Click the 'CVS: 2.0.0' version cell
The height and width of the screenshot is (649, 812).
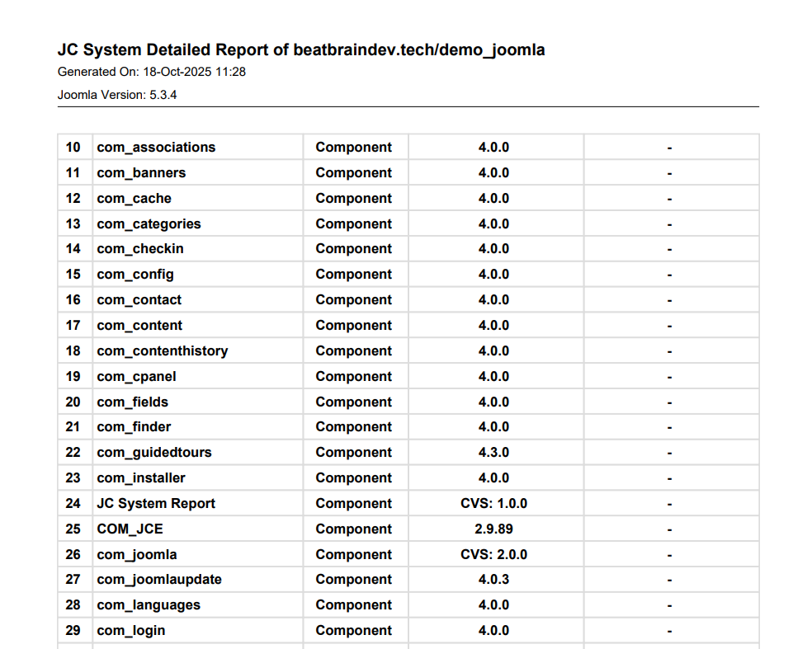(493, 555)
